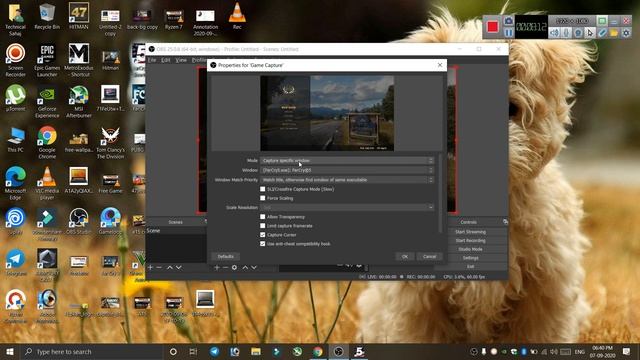Click Start Streaming in OBS Controls
640x360 pixels.
(x=471, y=231)
